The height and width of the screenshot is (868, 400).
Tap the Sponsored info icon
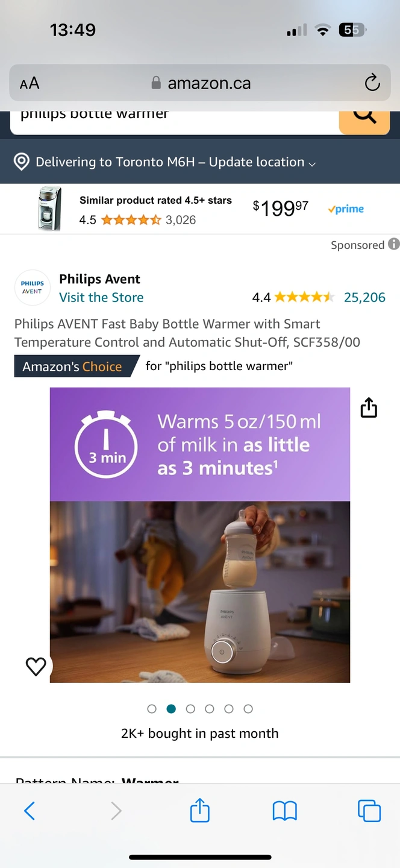(x=394, y=244)
